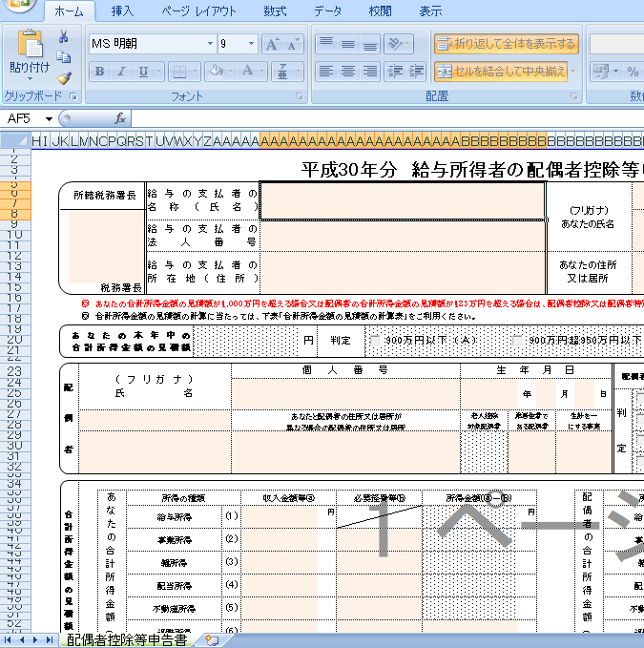Viewport: 644px width, 648px height.
Task: Click the text Orientation icon
Action: [x=395, y=44]
